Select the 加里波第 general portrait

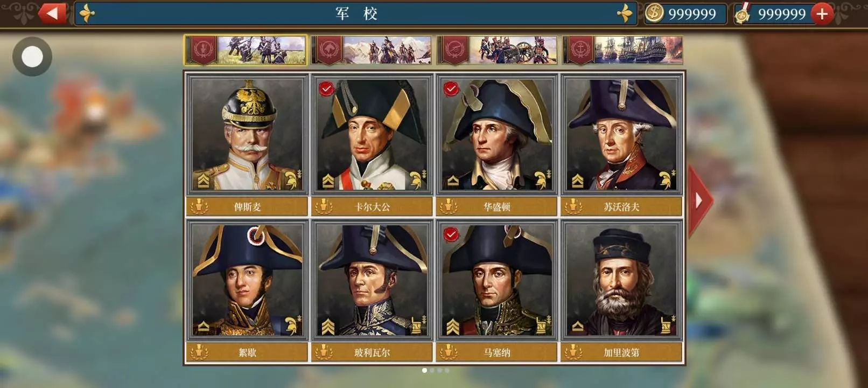pos(621,280)
